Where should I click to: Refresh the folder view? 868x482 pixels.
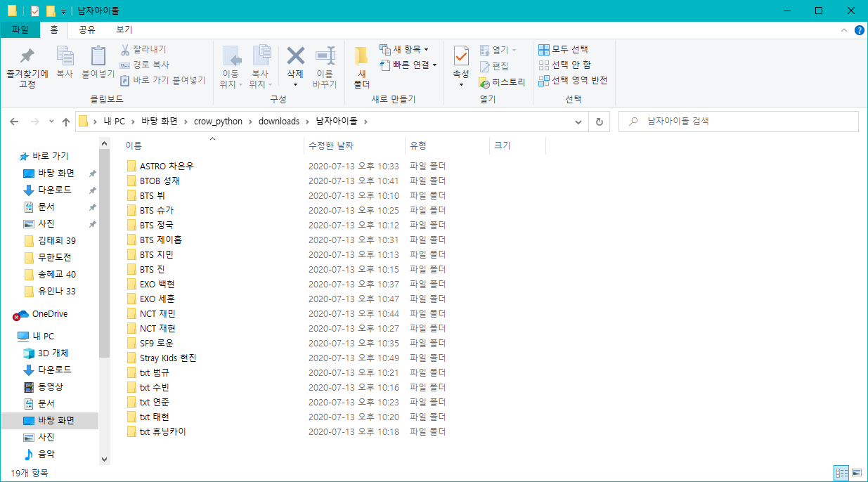[599, 122]
